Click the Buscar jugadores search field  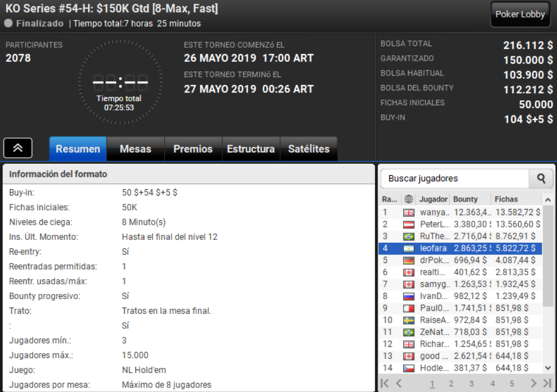point(455,179)
